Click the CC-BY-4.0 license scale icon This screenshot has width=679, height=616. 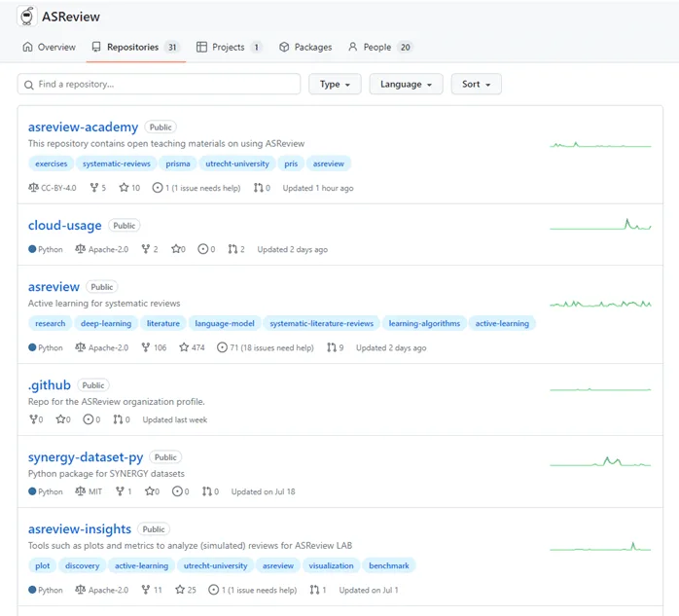tap(33, 188)
